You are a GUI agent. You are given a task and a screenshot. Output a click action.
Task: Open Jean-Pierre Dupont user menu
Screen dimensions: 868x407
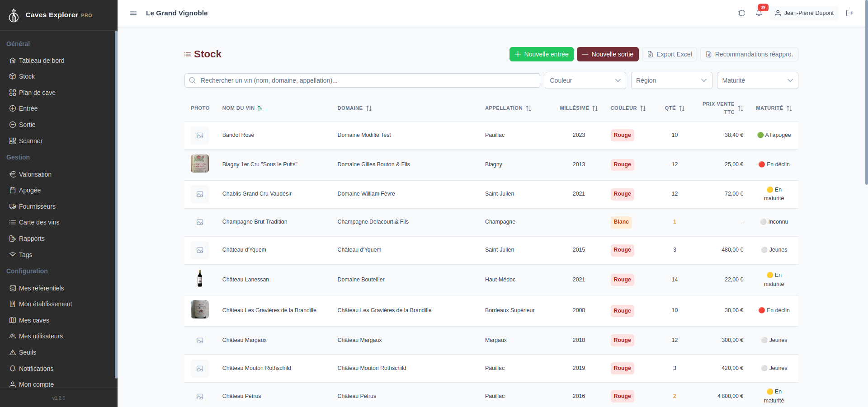[804, 13]
